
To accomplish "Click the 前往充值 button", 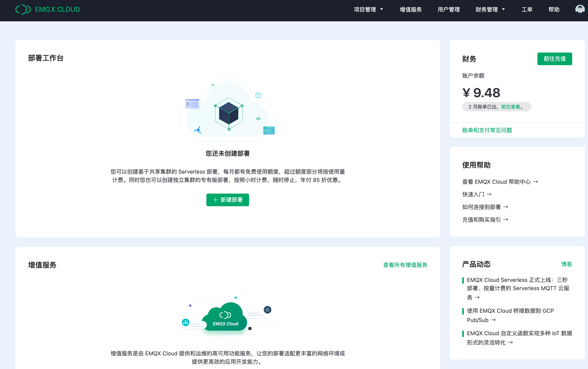I will point(555,59).
